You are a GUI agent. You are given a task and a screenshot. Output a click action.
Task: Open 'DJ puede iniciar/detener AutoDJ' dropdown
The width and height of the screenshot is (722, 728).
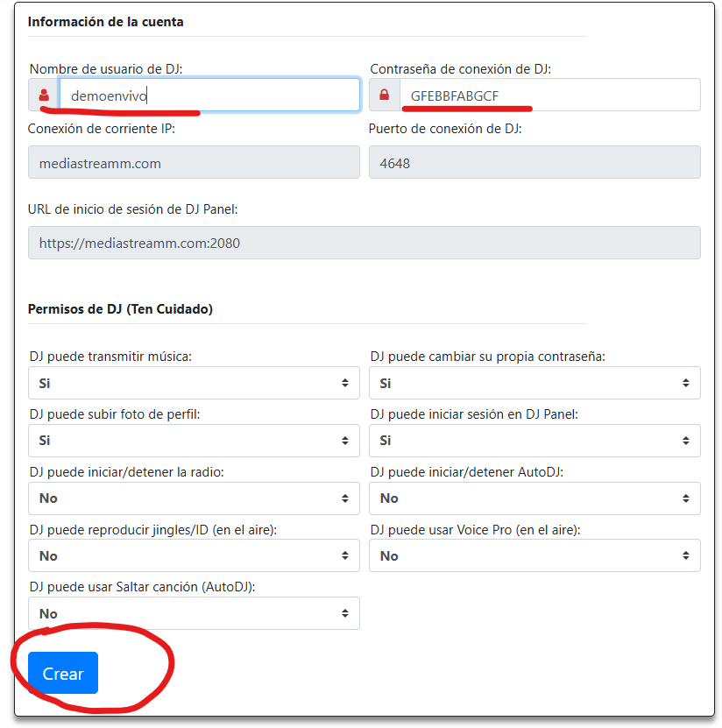[534, 498]
